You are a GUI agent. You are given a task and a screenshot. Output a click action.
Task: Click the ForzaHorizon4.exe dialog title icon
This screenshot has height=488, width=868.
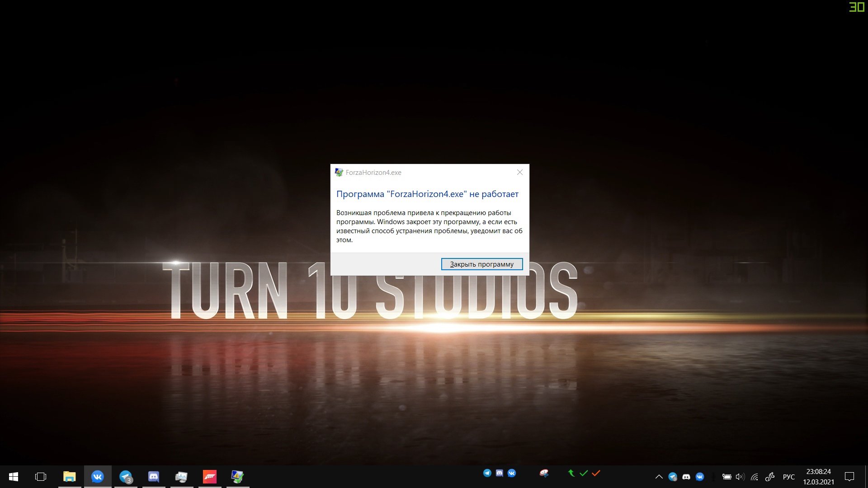click(x=339, y=172)
